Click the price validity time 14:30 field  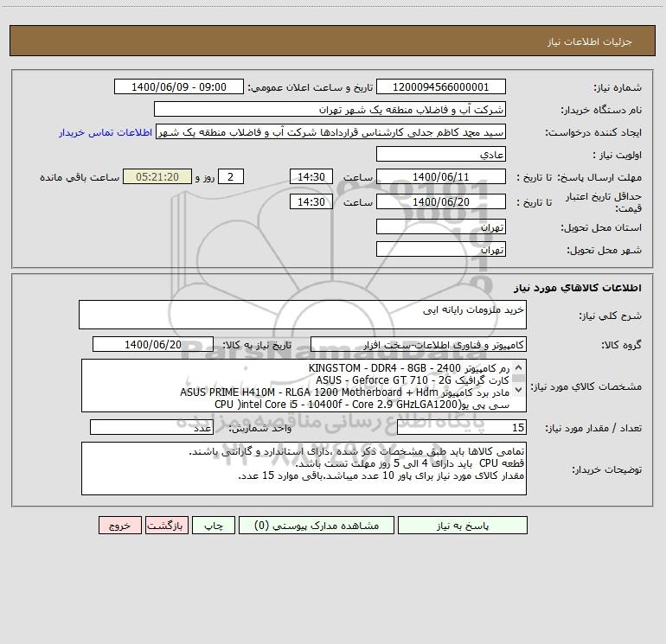[x=311, y=201]
